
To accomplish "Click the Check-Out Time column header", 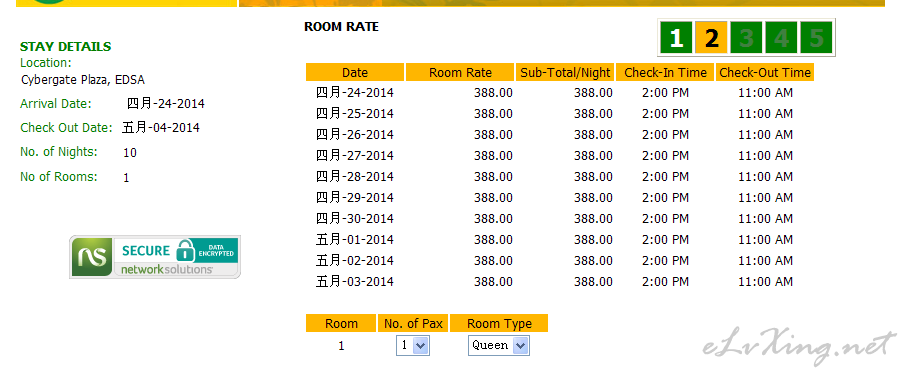I will click(x=765, y=72).
